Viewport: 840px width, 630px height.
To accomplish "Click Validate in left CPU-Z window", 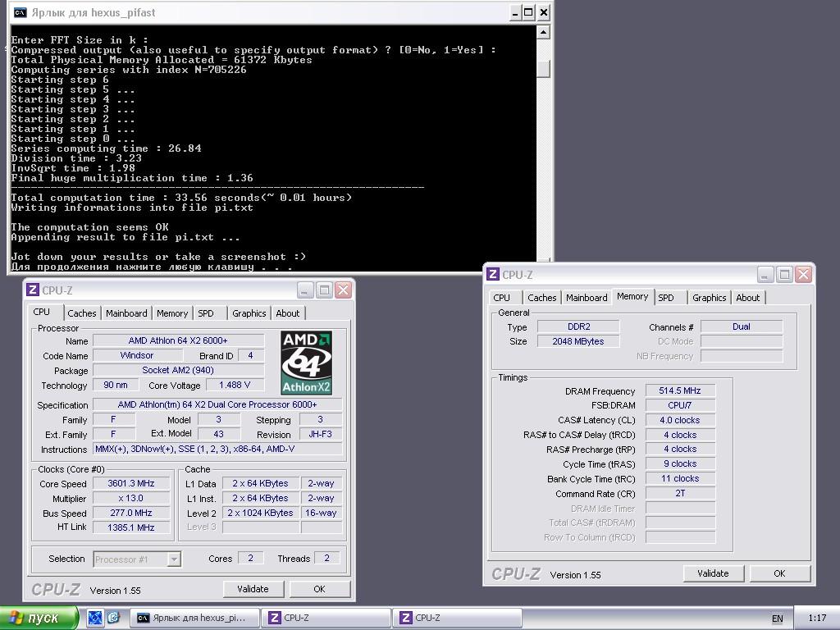I will 253,589.
